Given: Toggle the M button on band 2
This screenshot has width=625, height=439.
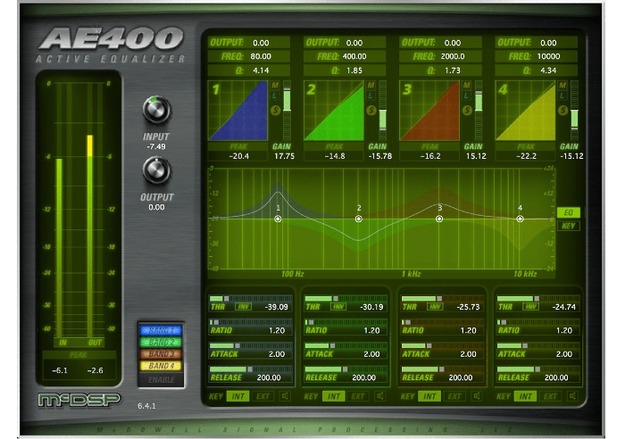Looking at the screenshot, I should pyautogui.click(x=371, y=85).
